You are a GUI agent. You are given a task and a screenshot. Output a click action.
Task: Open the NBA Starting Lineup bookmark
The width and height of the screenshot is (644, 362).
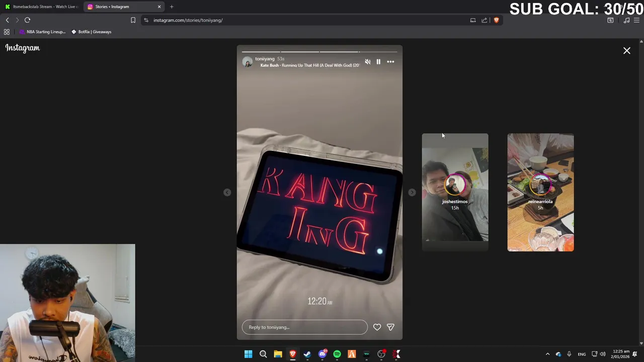tap(42, 32)
